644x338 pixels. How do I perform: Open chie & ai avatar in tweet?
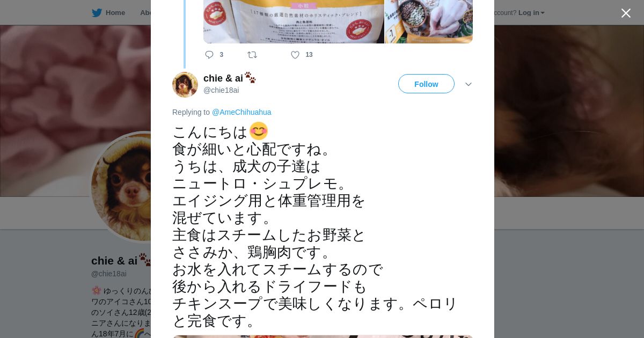[x=185, y=85]
